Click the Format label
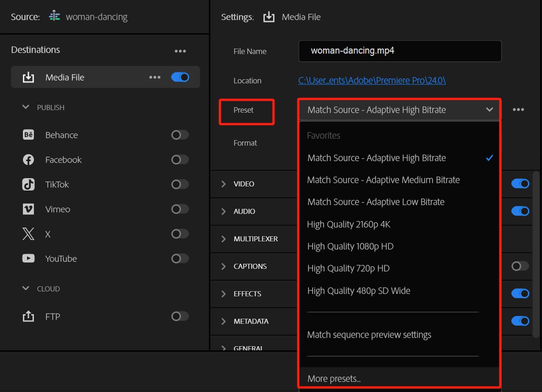542x392 pixels. (245, 143)
